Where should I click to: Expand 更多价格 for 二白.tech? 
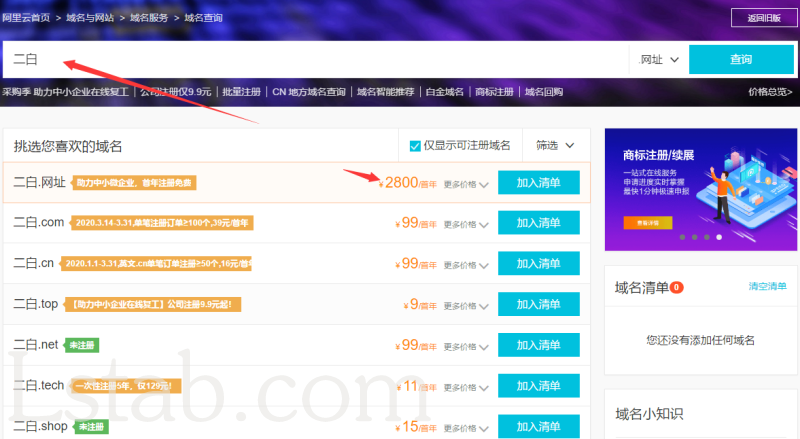pos(466,388)
